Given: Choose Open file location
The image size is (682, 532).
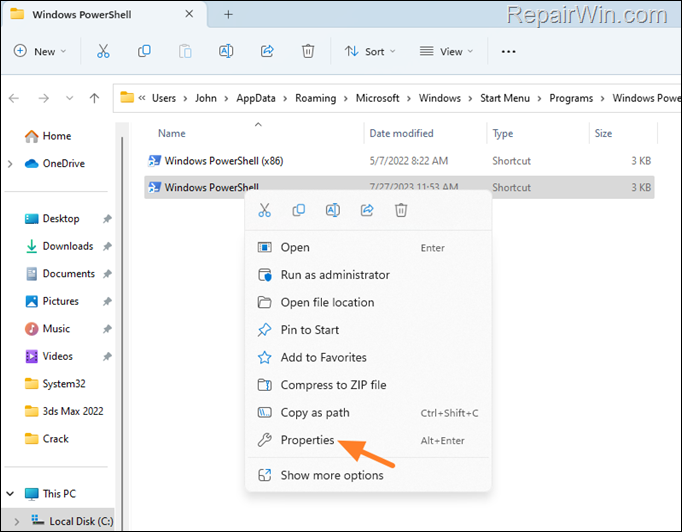Looking at the screenshot, I should click(368, 302).
